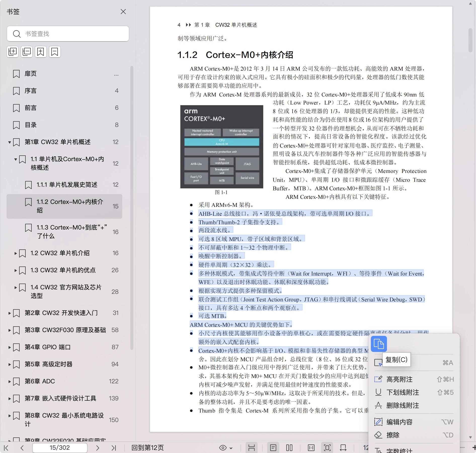Viewport: 476px width, 453px height.
Task: Expand the 1.2 CW32 单片机介绍 bookmark
Action: pyautogui.click(x=16, y=253)
